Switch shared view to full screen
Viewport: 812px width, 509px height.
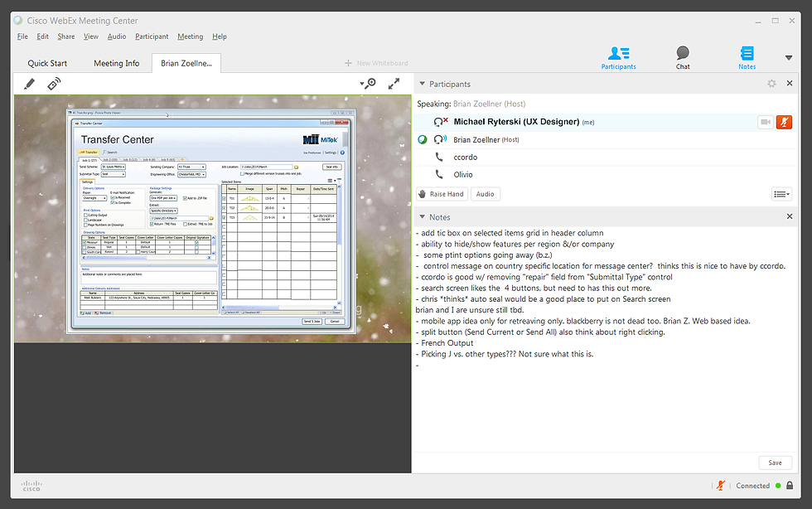click(x=394, y=84)
